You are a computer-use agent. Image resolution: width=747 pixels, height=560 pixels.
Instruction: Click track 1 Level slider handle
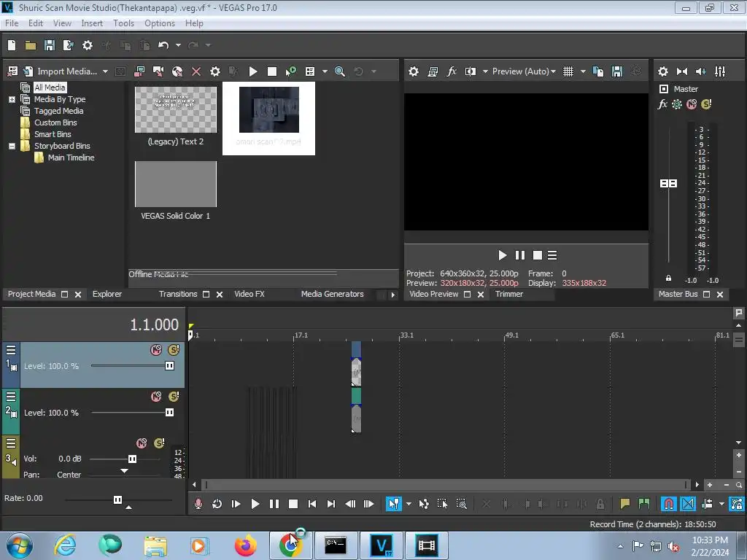tap(169, 366)
